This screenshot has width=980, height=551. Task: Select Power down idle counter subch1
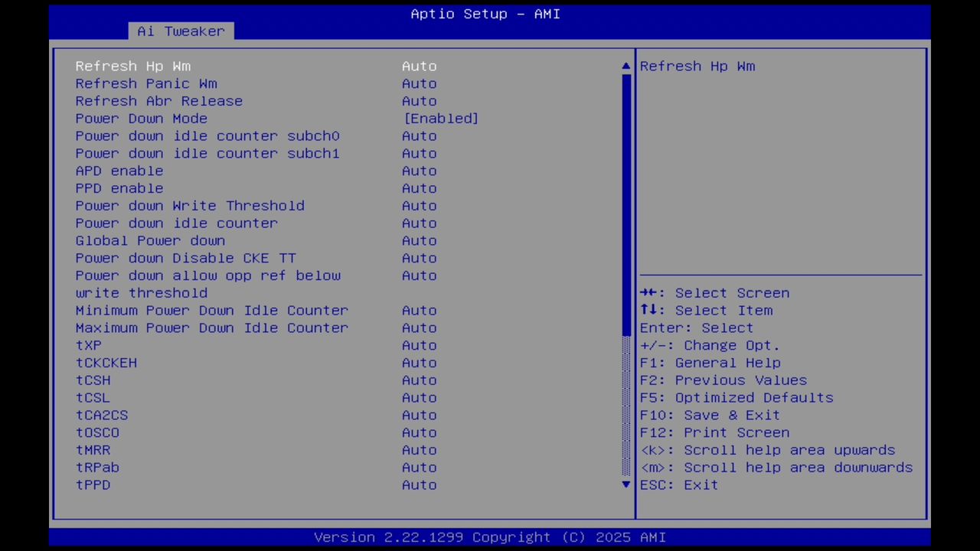(207, 153)
